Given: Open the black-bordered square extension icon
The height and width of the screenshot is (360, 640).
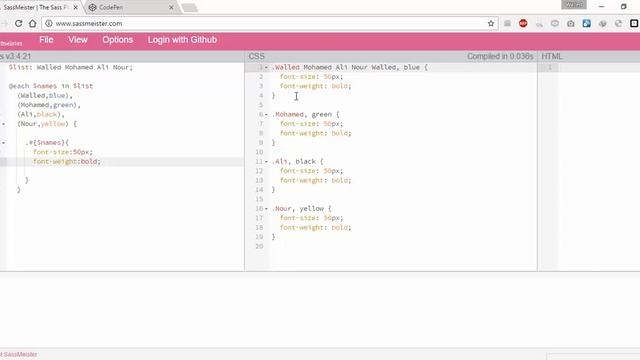Looking at the screenshot, I should (634, 23).
